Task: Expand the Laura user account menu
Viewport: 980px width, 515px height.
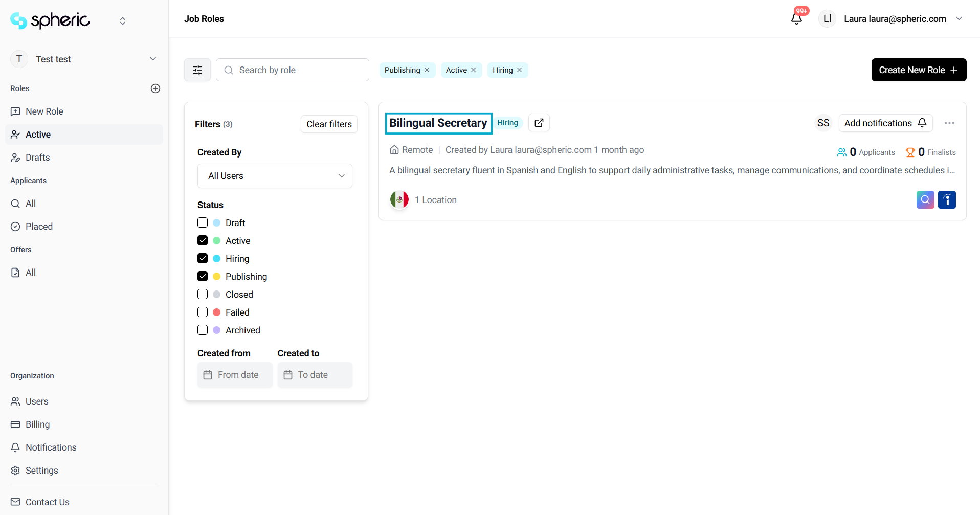Action: coord(959,19)
